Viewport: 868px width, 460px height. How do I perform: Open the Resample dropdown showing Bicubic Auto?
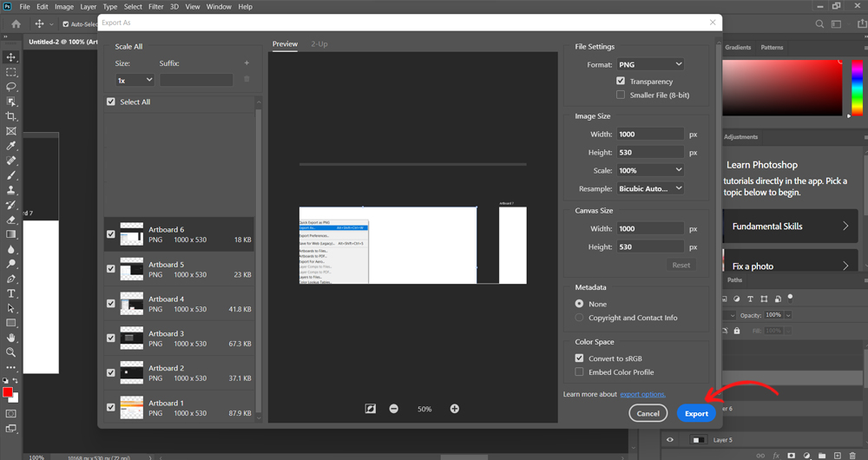(x=650, y=188)
